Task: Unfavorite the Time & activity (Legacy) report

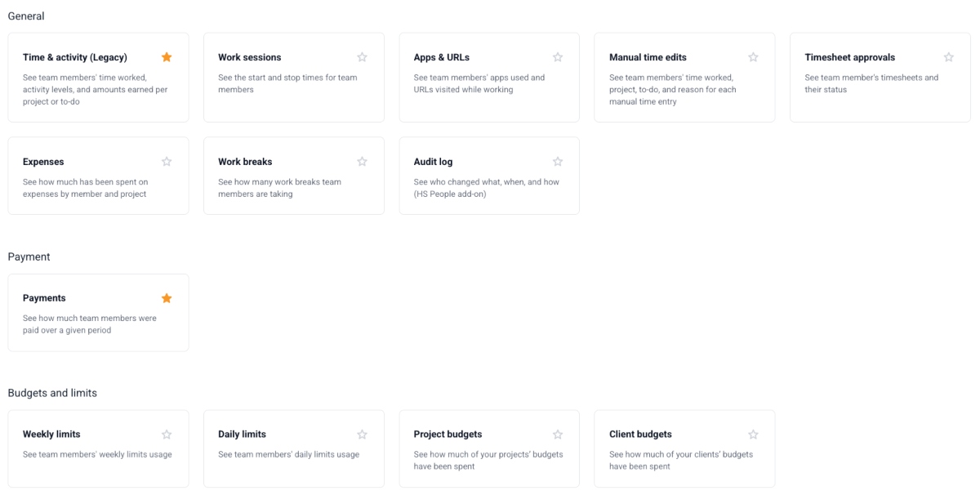Action: click(x=167, y=57)
